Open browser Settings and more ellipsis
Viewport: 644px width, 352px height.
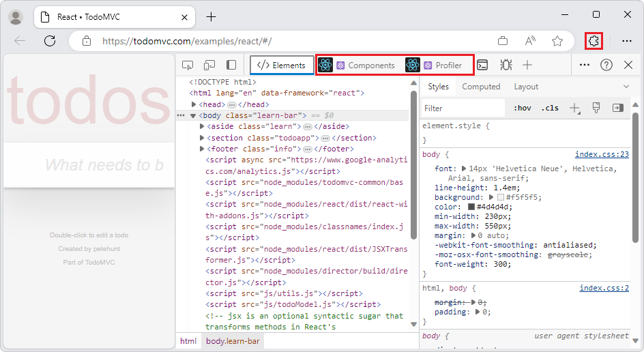(627, 41)
